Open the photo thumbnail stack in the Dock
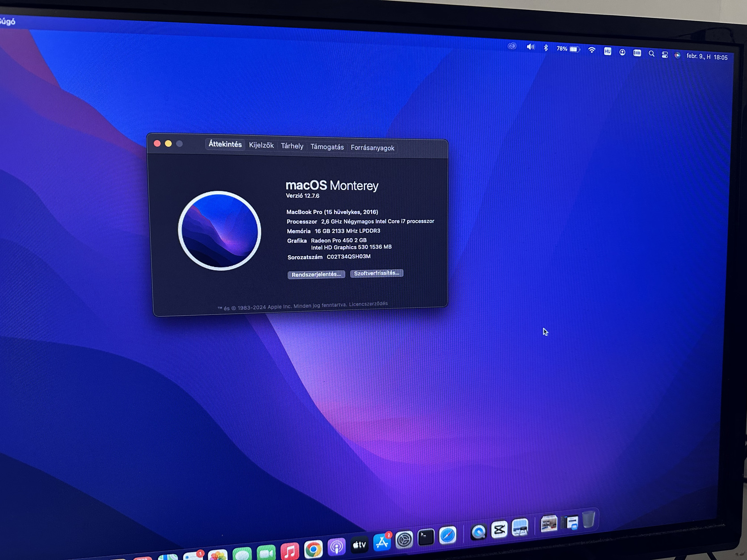 [x=549, y=524]
